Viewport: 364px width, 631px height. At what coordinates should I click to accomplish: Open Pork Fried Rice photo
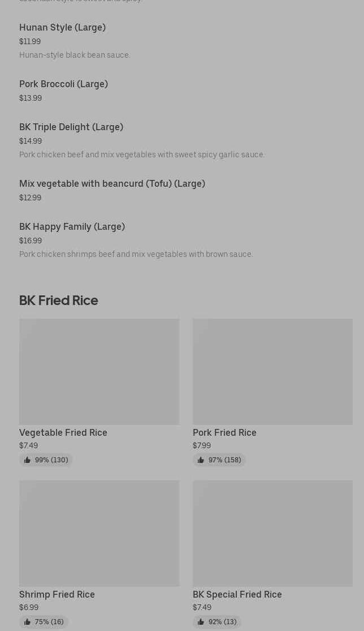pyautogui.click(x=273, y=372)
